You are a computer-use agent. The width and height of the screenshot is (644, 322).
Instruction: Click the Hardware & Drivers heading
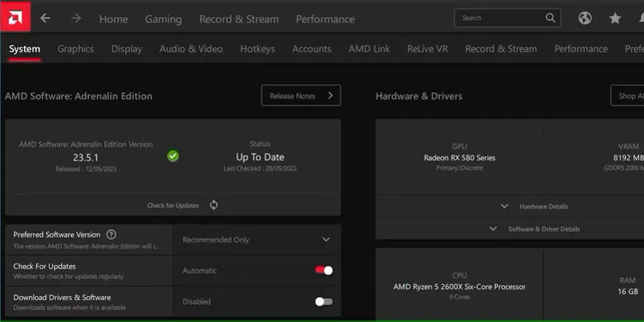[x=419, y=96]
